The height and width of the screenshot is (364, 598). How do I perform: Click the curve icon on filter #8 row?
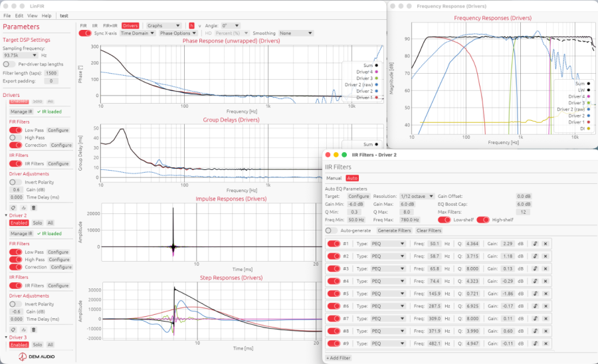[535, 331]
